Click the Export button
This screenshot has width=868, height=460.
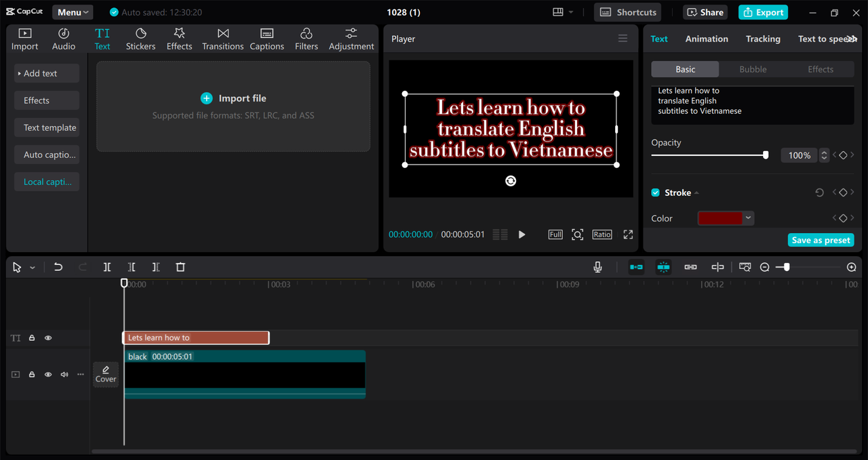coord(763,12)
